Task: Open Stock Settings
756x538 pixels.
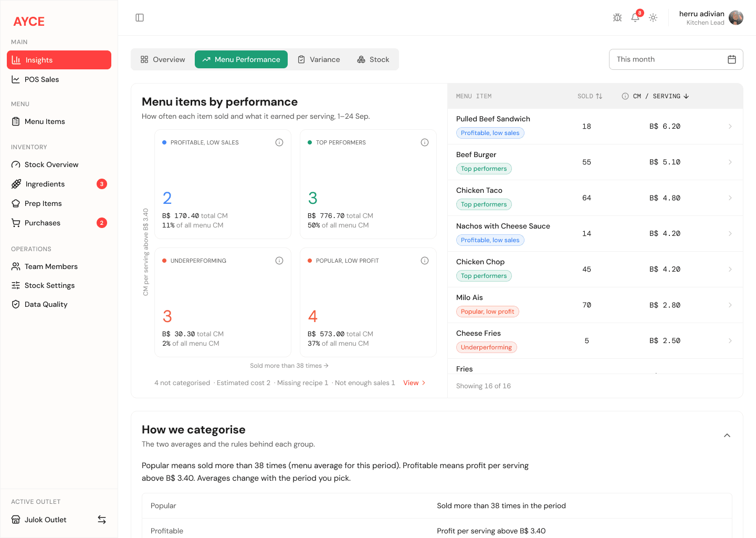Action: pos(59,285)
